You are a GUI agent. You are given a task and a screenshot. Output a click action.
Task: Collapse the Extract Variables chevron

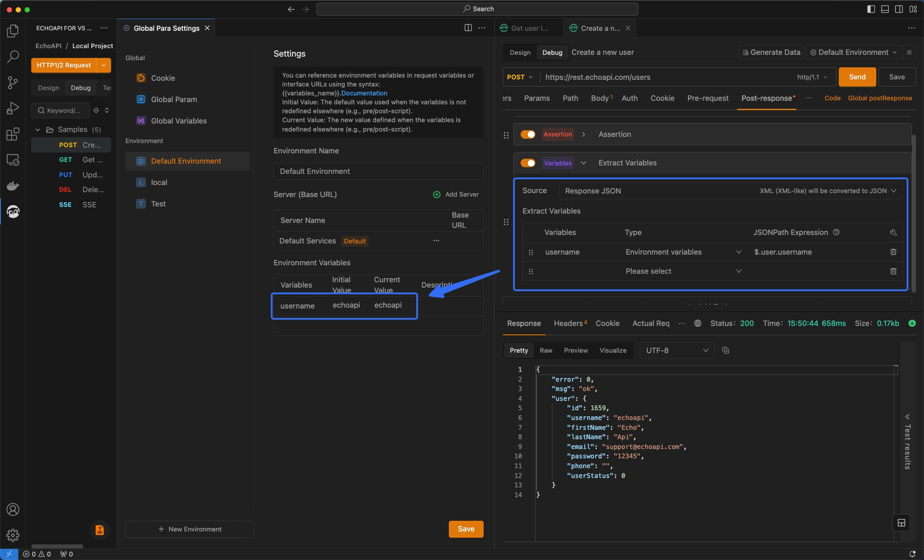coord(584,163)
